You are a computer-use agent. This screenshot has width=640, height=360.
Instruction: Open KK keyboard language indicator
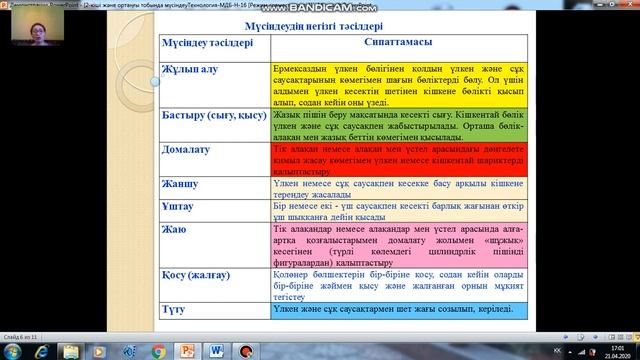click(x=557, y=351)
